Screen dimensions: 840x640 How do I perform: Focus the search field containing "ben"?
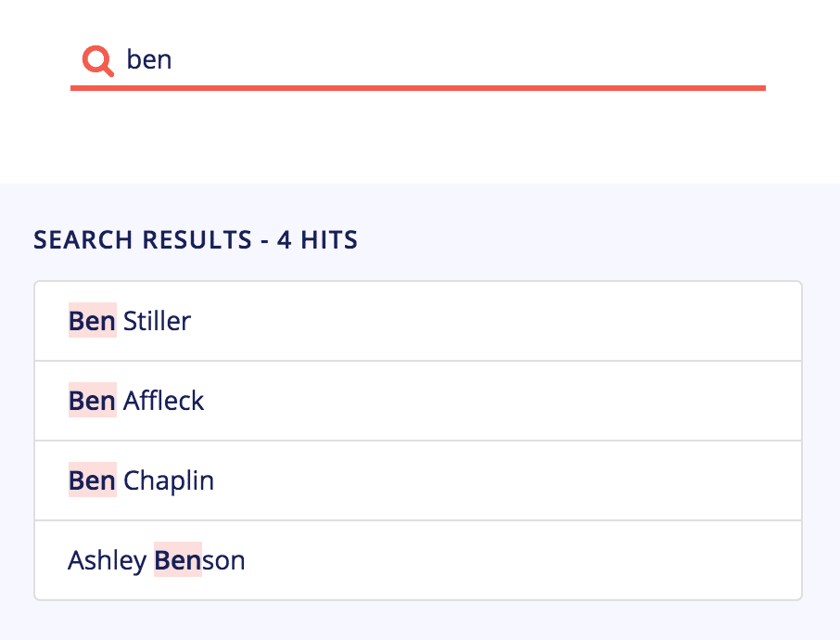tap(418, 59)
